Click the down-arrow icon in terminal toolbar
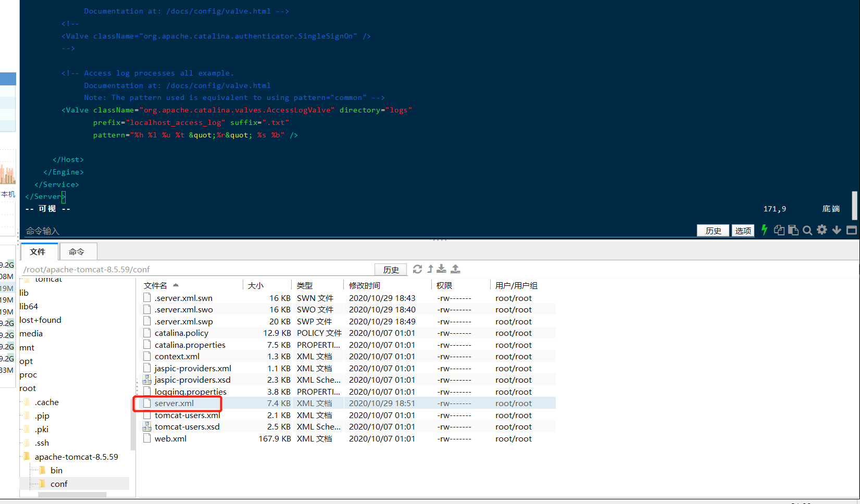The width and height of the screenshot is (860, 504). (837, 230)
